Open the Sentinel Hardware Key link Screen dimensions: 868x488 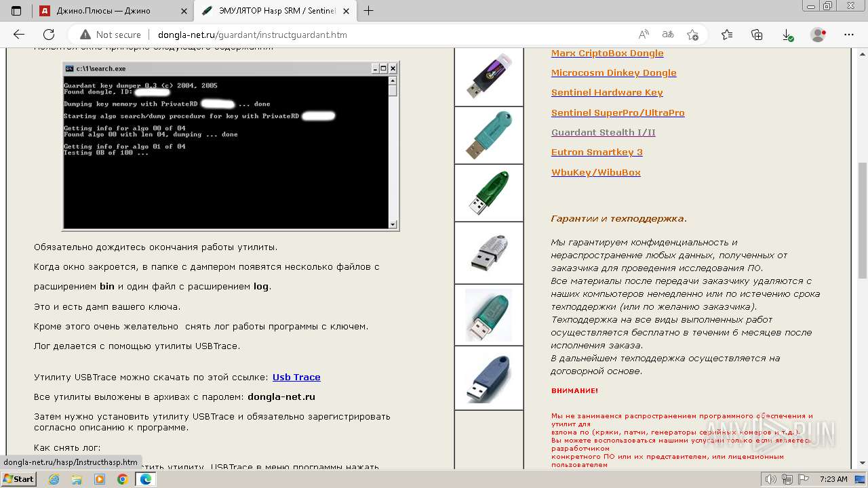point(607,92)
